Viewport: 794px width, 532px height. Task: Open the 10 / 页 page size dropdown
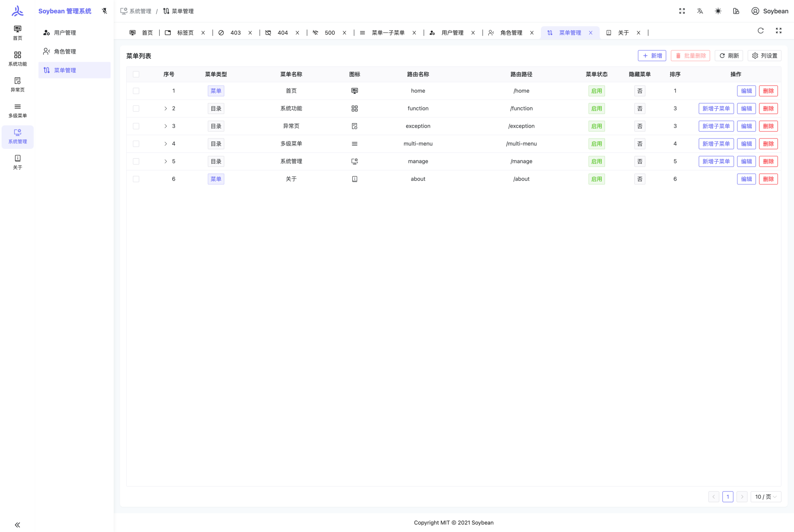pos(765,497)
